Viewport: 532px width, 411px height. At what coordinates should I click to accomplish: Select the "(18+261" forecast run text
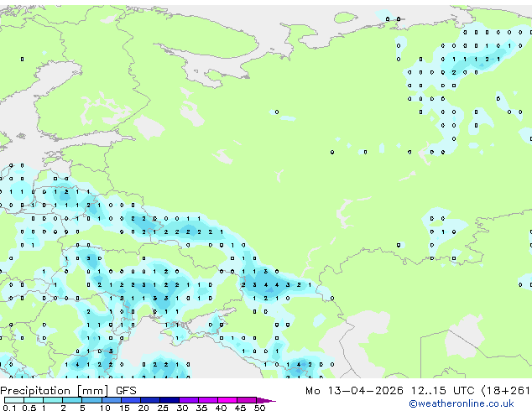[506, 391]
